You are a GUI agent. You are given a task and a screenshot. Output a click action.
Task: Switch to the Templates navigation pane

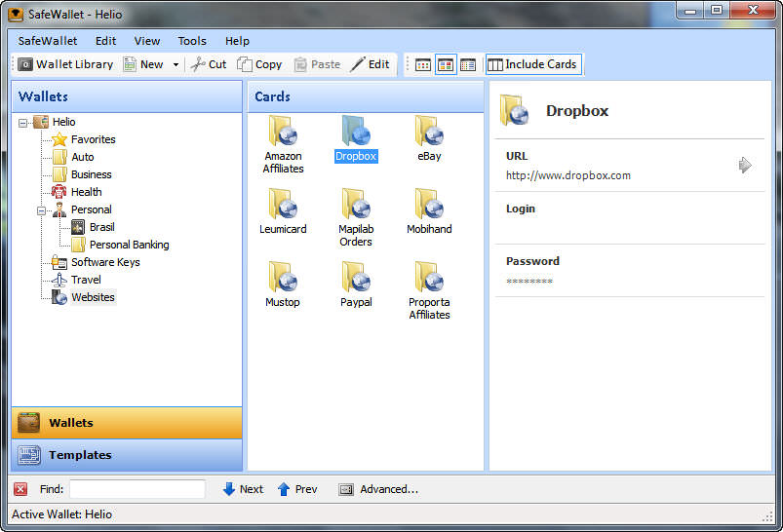127,455
